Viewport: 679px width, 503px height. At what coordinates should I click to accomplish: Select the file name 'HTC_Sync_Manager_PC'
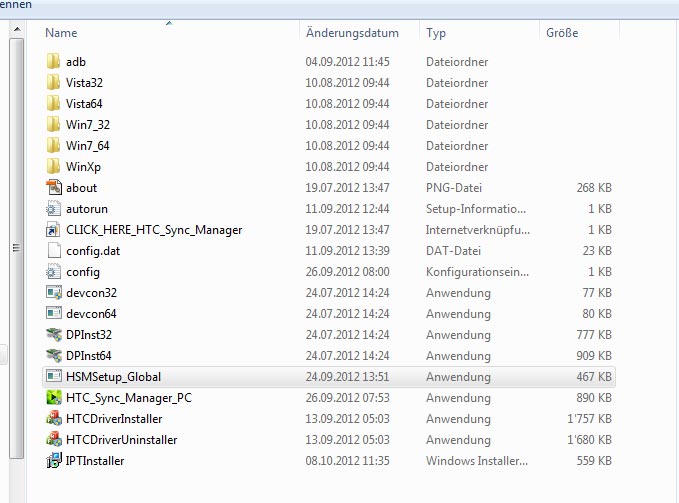pyautogui.click(x=129, y=398)
